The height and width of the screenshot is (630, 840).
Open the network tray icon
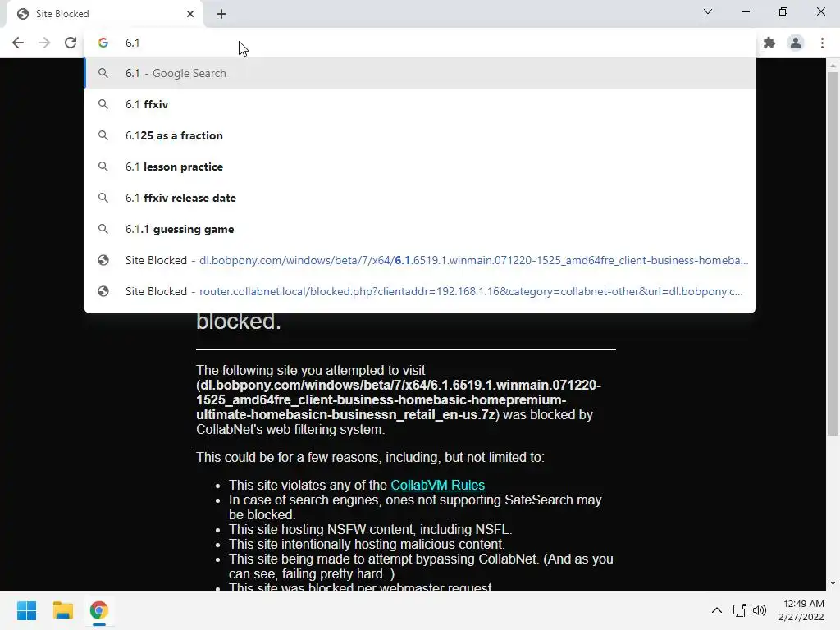pos(740,610)
